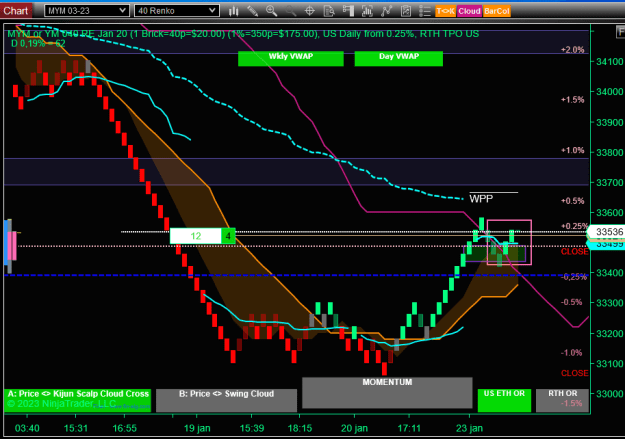This screenshot has width=625, height=439.
Task: Click the +1.0% level label
Action: [x=572, y=150]
